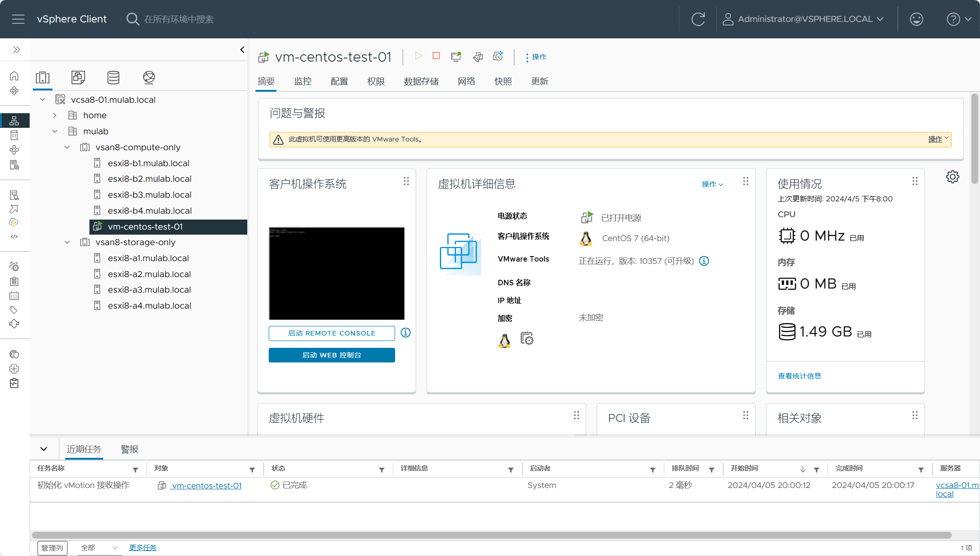The height and width of the screenshot is (556, 980).
Task: Open the help question-mark menu
Action: pos(959,19)
